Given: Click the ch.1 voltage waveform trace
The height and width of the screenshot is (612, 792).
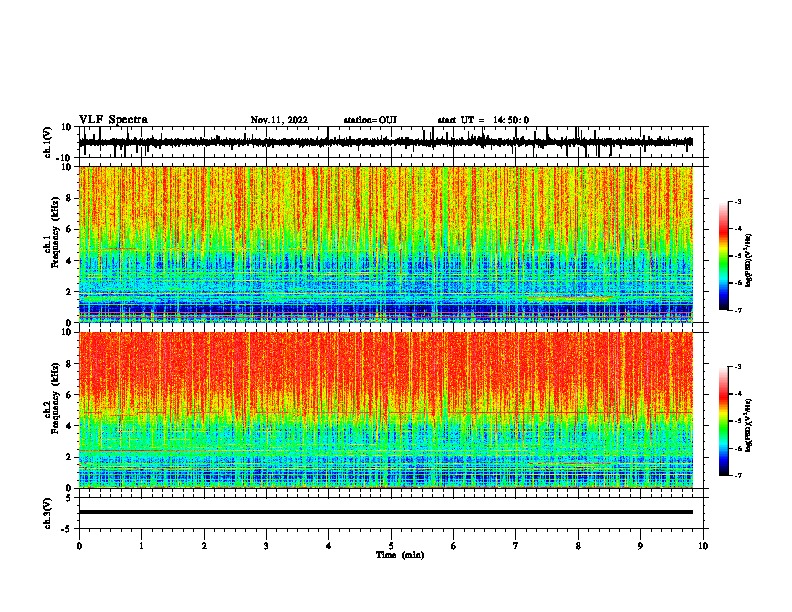Looking at the screenshot, I should coord(386,142).
